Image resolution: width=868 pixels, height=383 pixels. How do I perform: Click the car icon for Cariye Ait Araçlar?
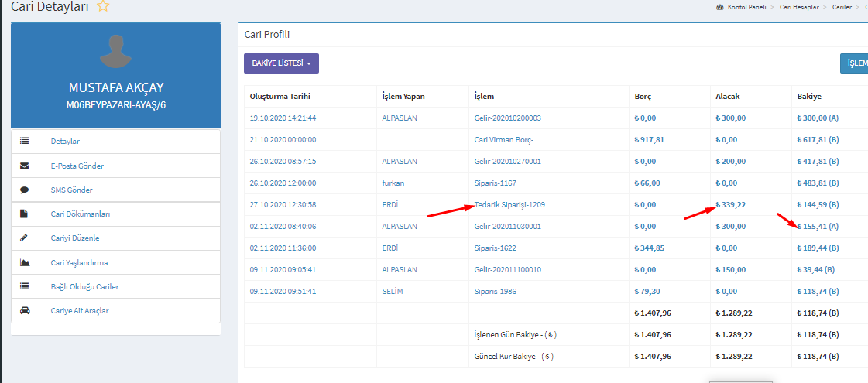coord(24,310)
